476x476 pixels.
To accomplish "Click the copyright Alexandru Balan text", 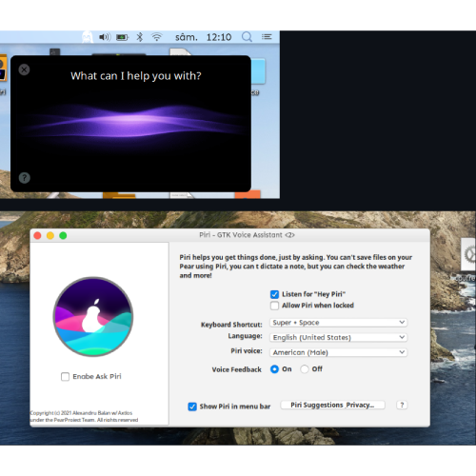I will 84,416.
